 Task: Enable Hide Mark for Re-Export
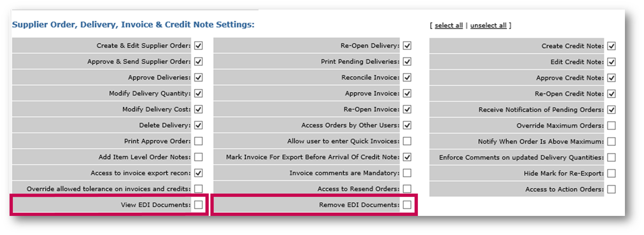[x=611, y=173]
